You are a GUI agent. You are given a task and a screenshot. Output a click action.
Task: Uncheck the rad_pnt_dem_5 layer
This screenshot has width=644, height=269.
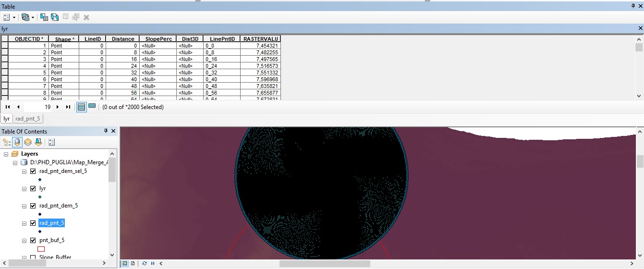[33, 206]
